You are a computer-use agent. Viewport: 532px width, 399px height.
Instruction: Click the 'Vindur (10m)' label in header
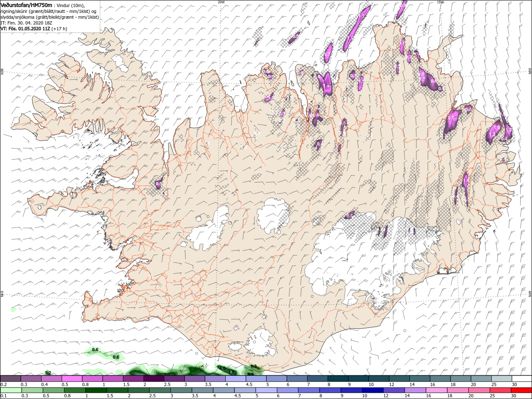pyautogui.click(x=70, y=5)
